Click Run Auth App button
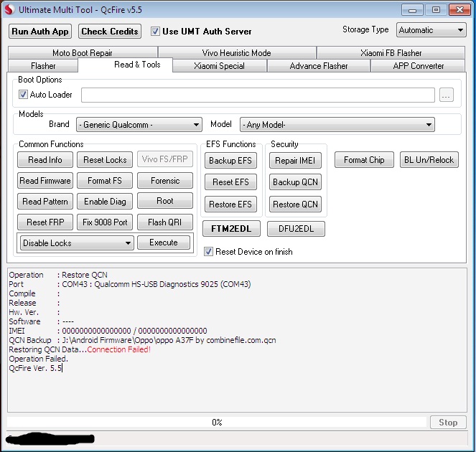The image size is (476, 452). pyautogui.click(x=40, y=32)
